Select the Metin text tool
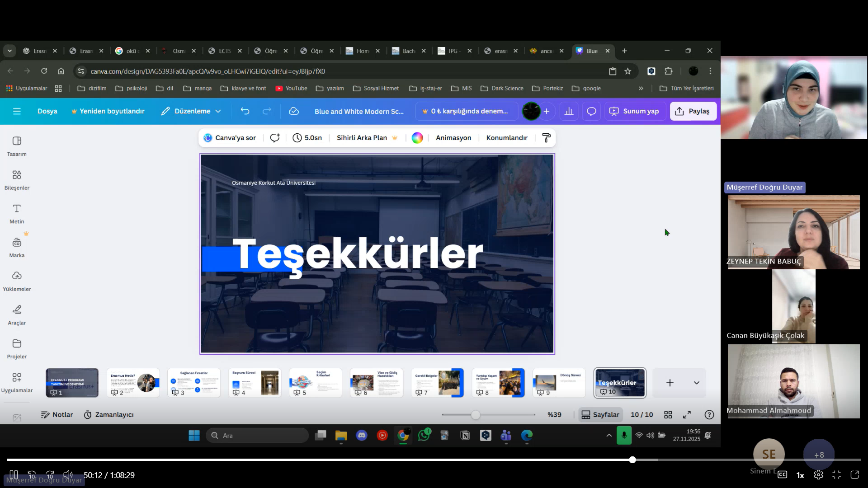868x488 pixels. point(17,214)
